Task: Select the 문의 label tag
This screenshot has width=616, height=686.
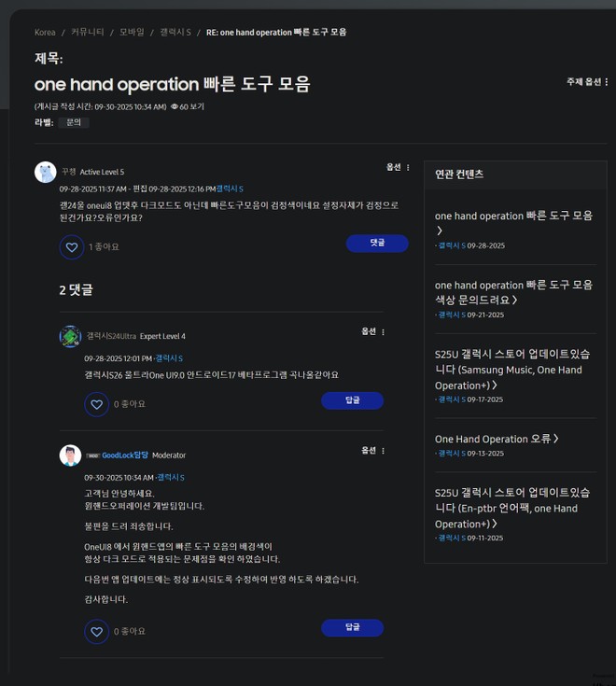Action: click(x=74, y=122)
